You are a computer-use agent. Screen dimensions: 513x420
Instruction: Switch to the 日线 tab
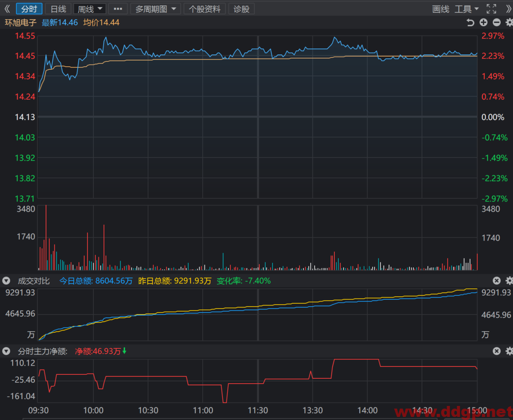click(x=58, y=9)
